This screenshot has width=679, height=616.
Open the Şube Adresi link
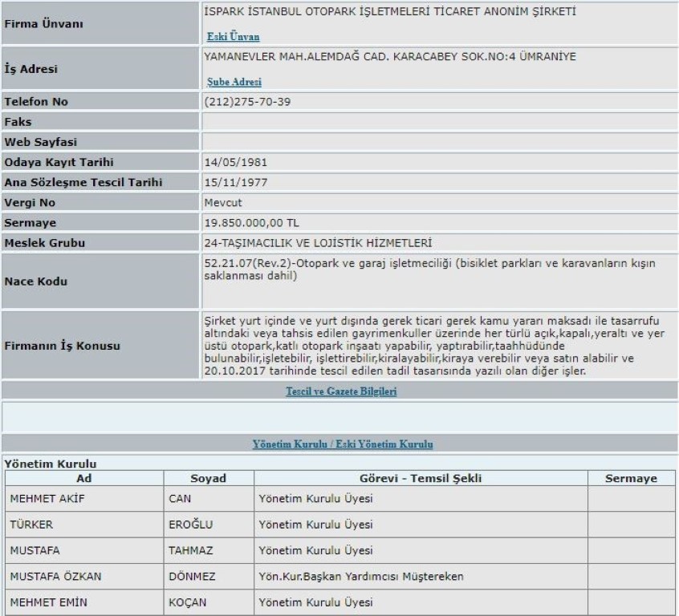point(234,82)
